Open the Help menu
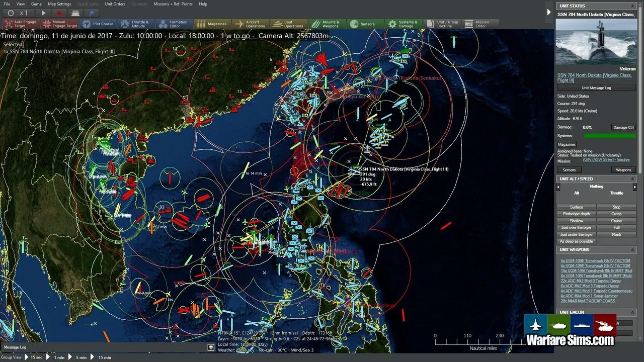The height and width of the screenshot is (362, 644). 203,4
